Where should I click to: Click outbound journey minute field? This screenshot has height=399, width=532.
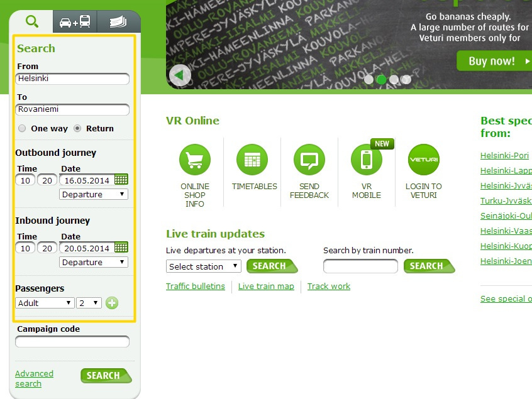[47, 180]
